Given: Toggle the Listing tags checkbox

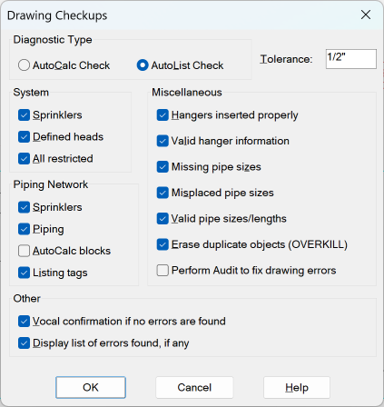Looking at the screenshot, I should pos(24,273).
